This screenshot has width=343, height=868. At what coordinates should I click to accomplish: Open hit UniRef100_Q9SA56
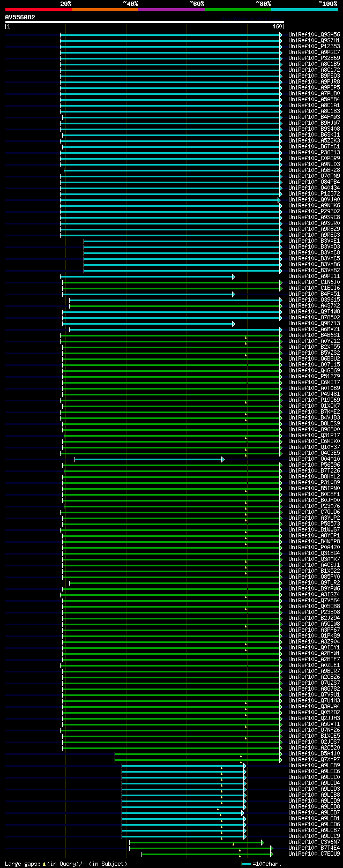[314, 34]
